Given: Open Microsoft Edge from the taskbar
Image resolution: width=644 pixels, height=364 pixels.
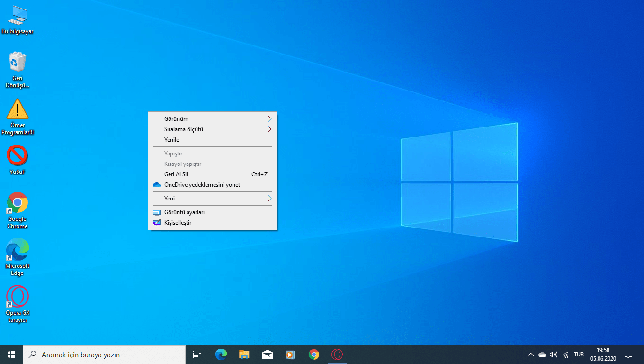Looking at the screenshot, I should point(221,354).
